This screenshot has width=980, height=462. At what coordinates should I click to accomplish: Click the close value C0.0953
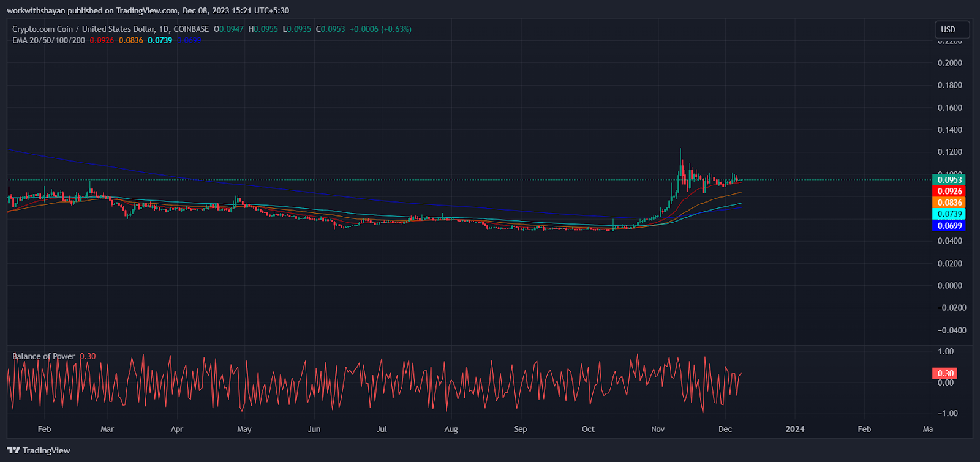point(330,29)
